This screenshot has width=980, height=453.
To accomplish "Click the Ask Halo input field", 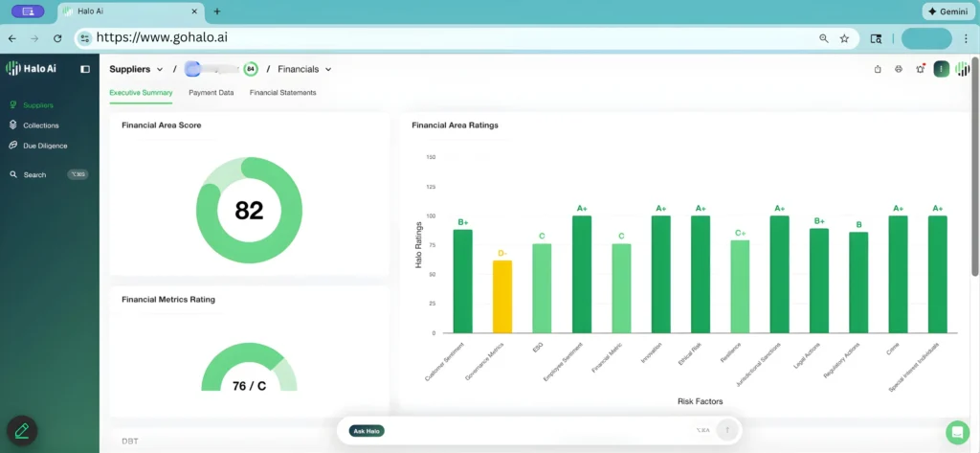I will point(536,431).
